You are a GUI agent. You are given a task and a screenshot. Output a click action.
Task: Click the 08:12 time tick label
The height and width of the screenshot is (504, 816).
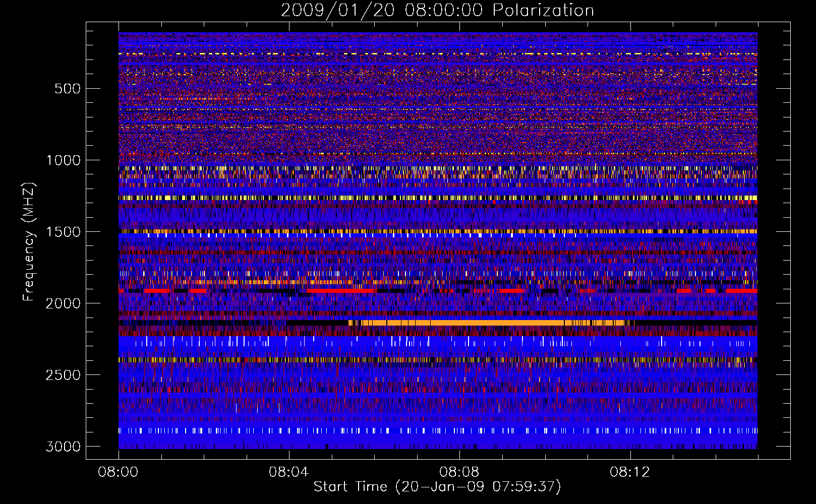point(630,472)
